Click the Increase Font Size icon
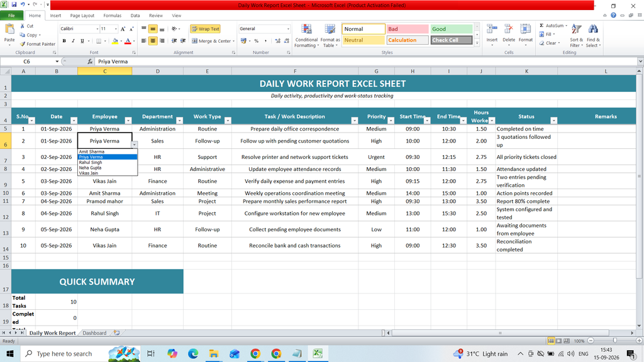This screenshot has height=362, width=644. tap(123, 29)
